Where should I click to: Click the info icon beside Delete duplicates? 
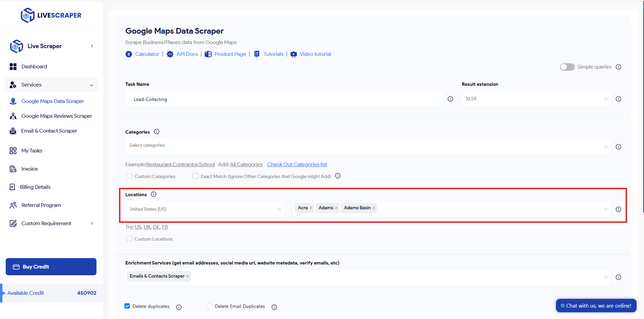[x=179, y=307]
